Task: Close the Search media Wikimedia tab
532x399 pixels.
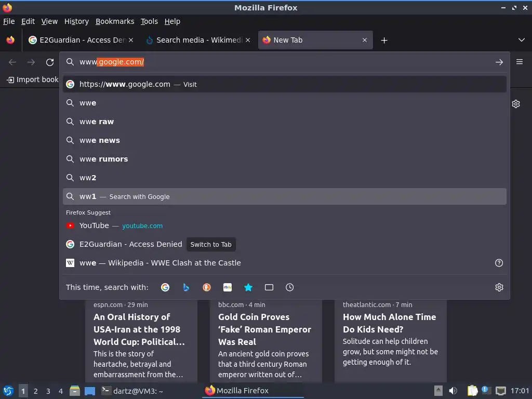Action: 248,40
